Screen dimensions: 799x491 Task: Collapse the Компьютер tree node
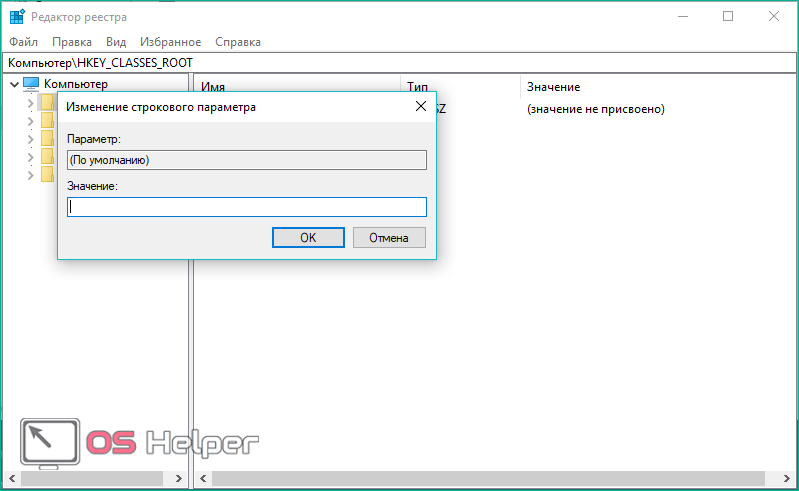click(14, 84)
